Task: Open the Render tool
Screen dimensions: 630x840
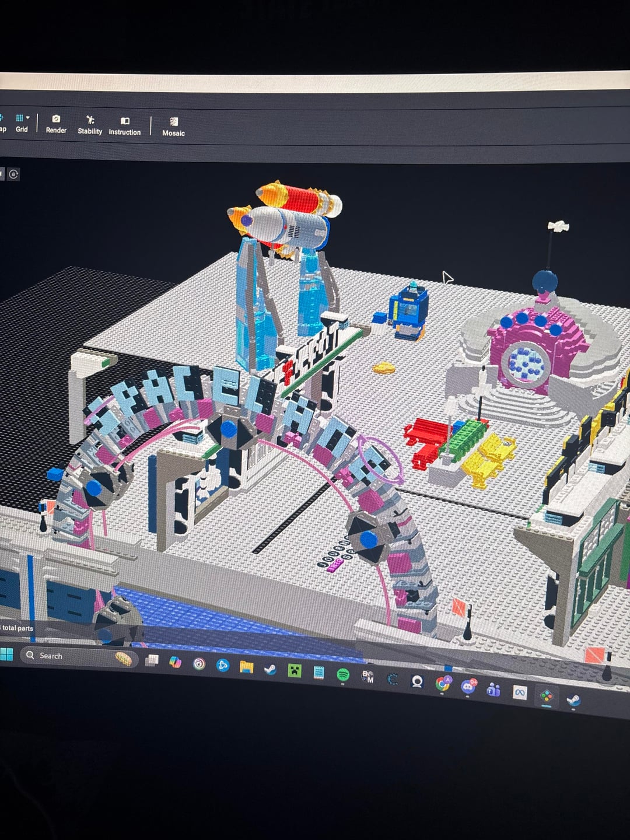Action: [56, 124]
